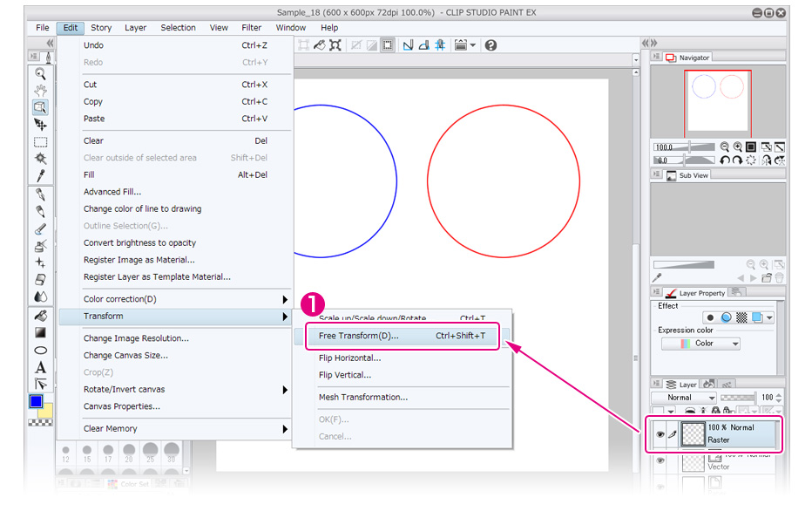Viewport: 812px width, 518px height.
Task: Click the rotate left icon in Navigator
Action: coord(725,160)
